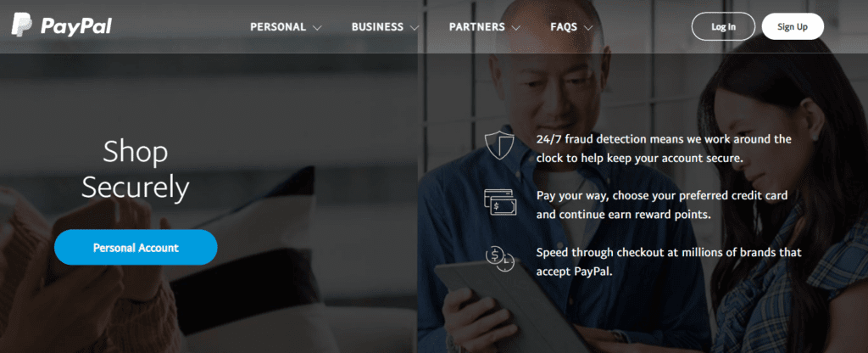
Task: Open the BUSINESS menu item
Action: 377,26
